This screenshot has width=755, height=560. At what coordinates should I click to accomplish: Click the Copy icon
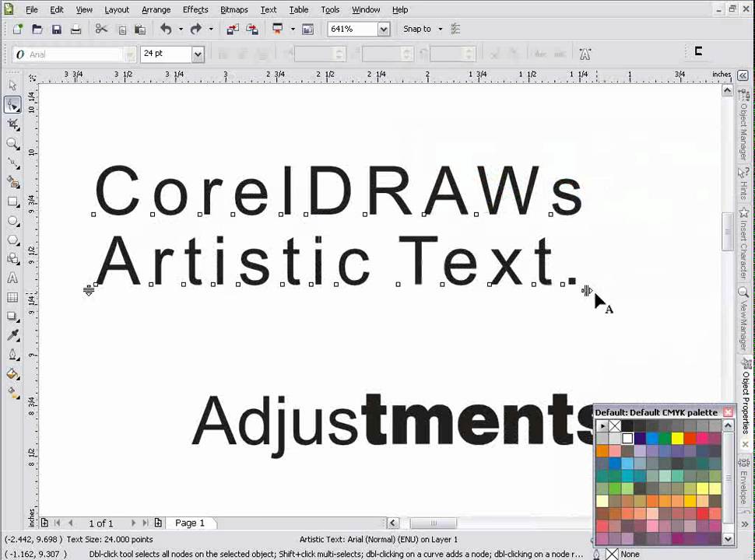click(122, 30)
